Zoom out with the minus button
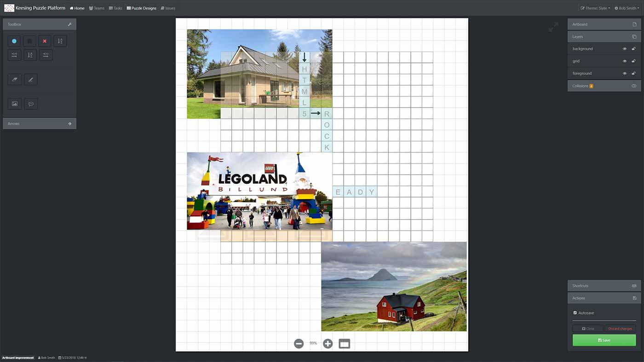The width and height of the screenshot is (644, 362). 299,344
